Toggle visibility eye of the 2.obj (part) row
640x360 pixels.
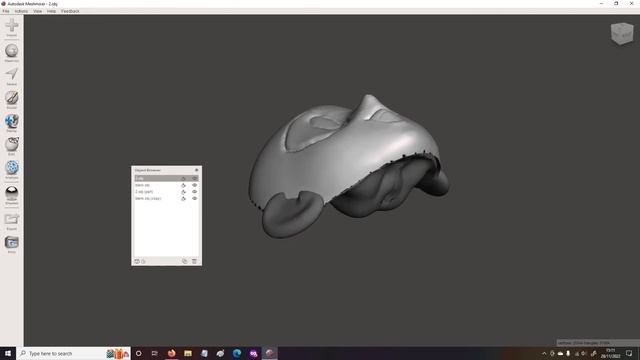(194, 191)
